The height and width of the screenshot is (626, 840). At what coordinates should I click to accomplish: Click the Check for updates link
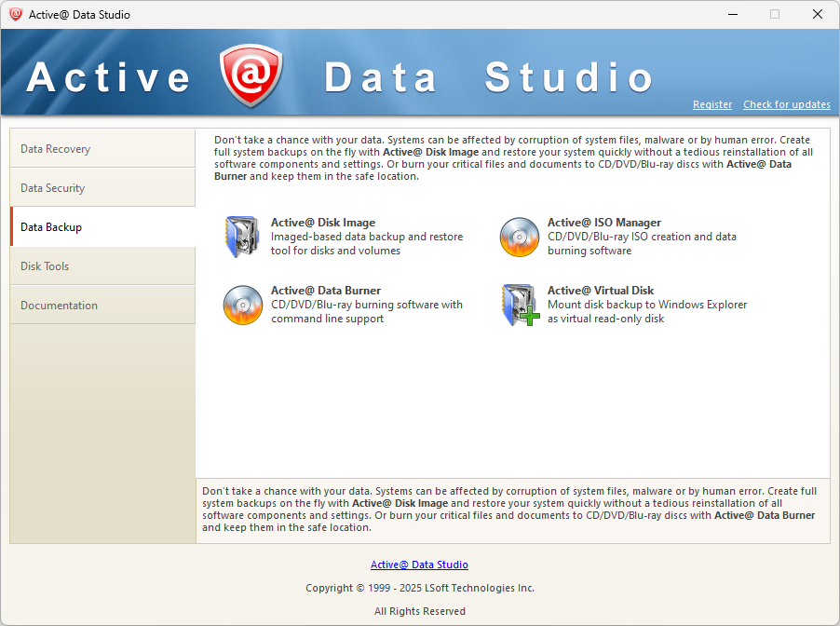click(786, 104)
